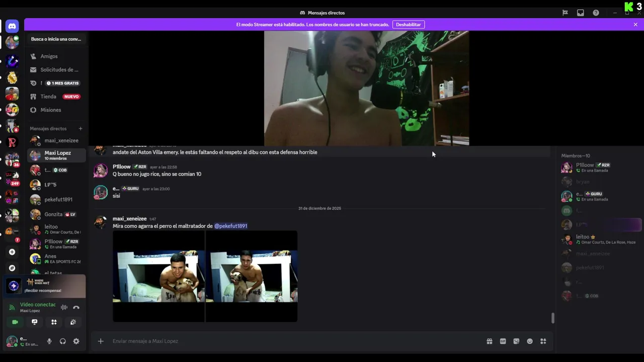
Task: Search with Busca o inicia una conversación
Action: point(56,39)
